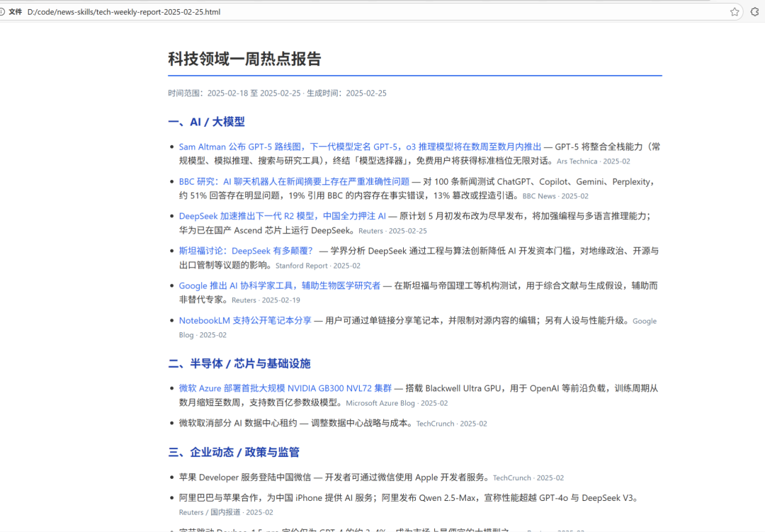Image resolution: width=765 pixels, height=532 pixels.
Task: Click the 三、企业动态 / 政策与监管 heading
Action: (x=234, y=453)
